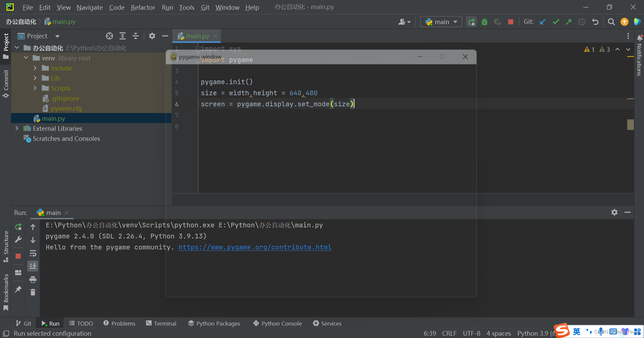
Task: Start debugging with the green bug icon
Action: (485, 22)
